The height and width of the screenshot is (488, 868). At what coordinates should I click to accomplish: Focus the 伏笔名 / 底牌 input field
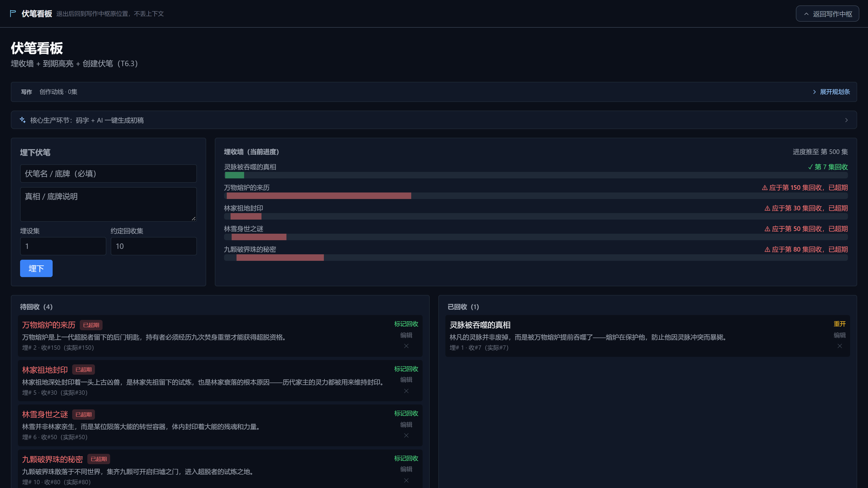(x=108, y=174)
